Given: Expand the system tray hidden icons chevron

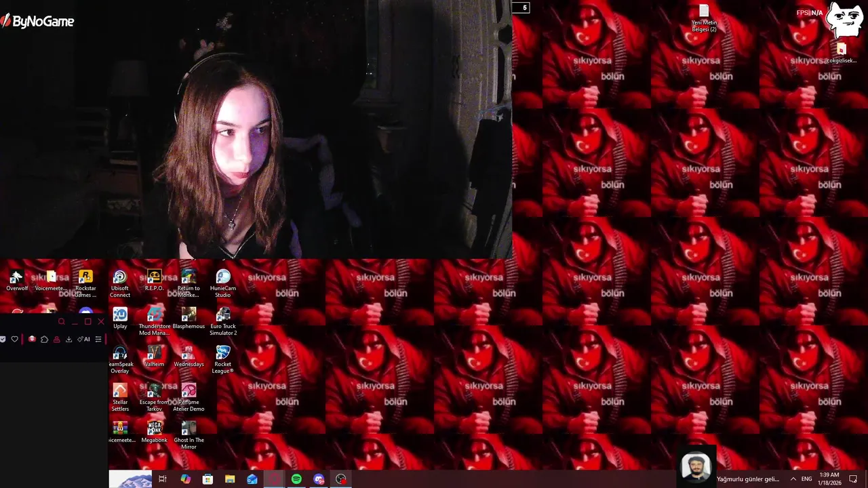Looking at the screenshot, I should click(x=793, y=479).
